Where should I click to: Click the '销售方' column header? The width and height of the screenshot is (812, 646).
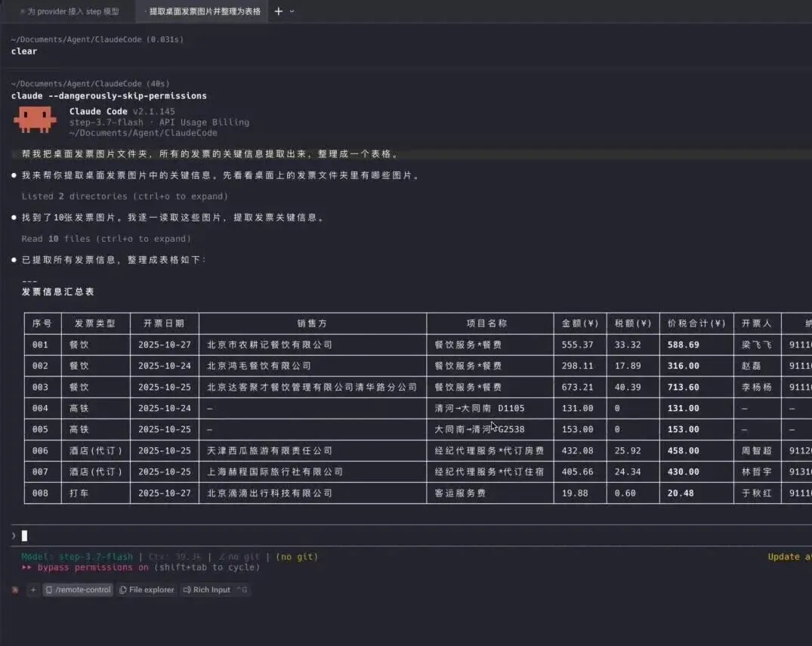(312, 323)
